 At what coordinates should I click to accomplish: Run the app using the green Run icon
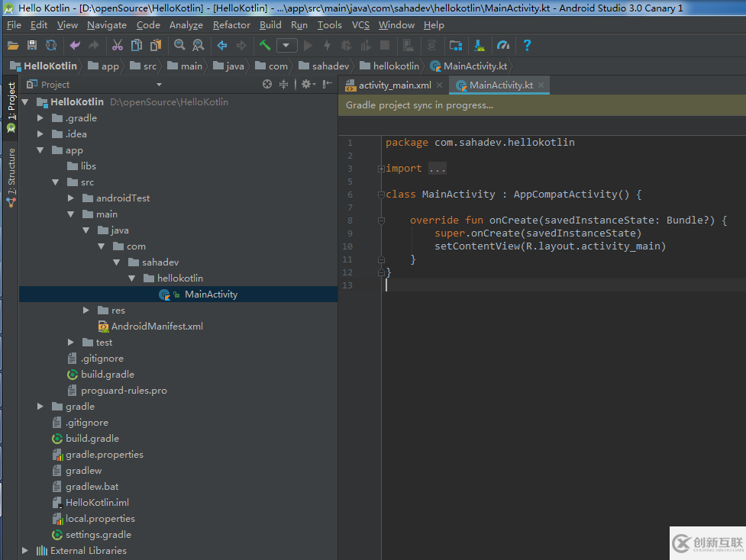(x=308, y=45)
